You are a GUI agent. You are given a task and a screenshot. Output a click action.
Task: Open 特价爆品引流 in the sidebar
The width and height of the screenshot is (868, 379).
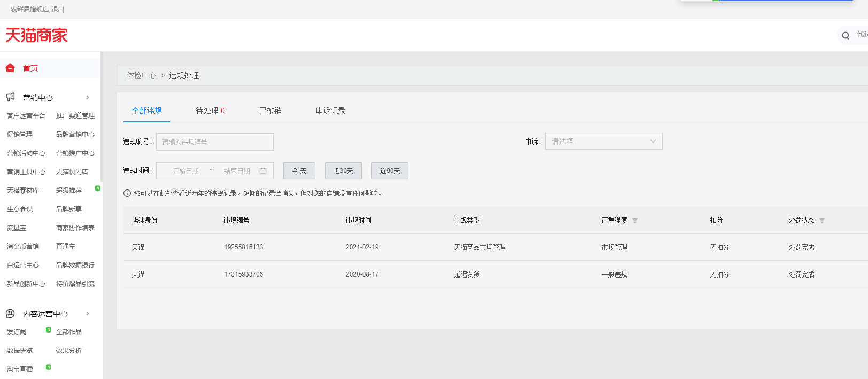coord(75,283)
